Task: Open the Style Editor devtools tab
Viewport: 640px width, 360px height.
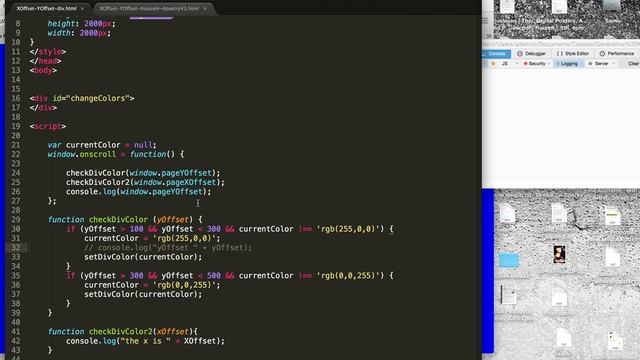Action: point(572,53)
